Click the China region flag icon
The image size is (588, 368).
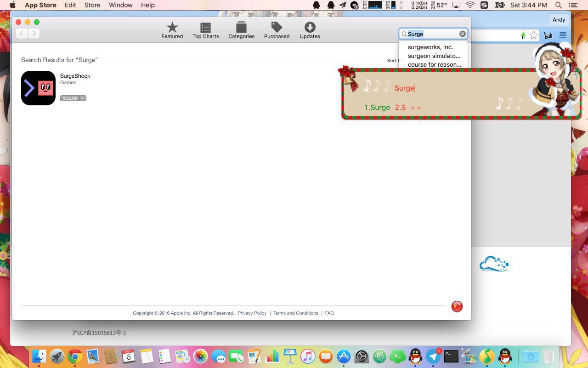(457, 306)
